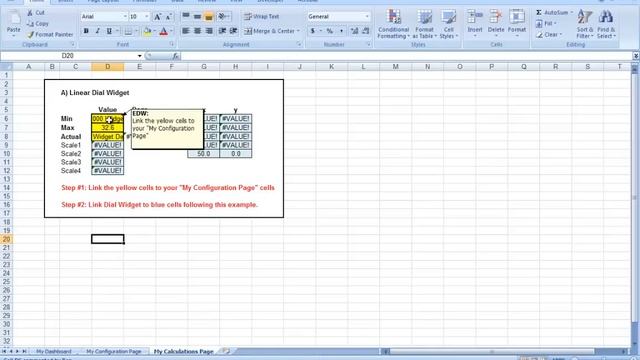
Task: Select row 20 header
Action: (x=6, y=239)
